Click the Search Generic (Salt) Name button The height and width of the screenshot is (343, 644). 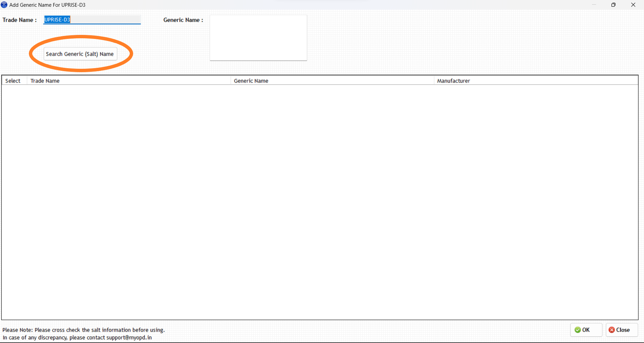coord(80,54)
